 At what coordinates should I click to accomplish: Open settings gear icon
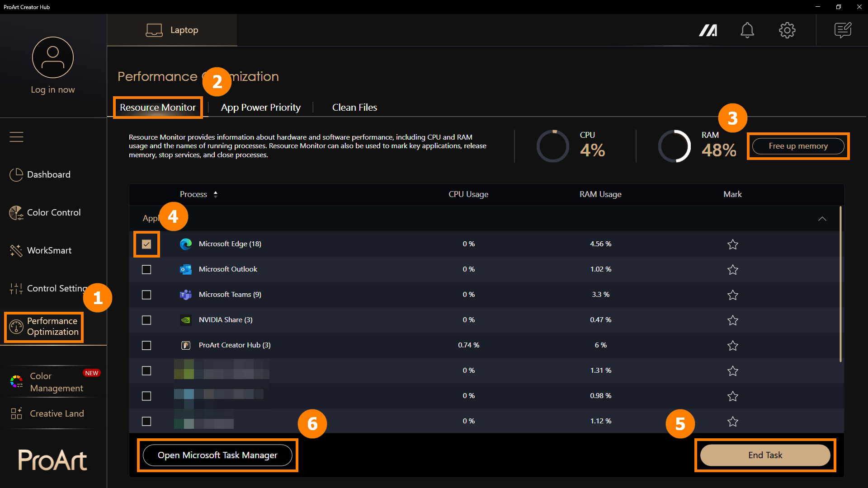tap(787, 30)
